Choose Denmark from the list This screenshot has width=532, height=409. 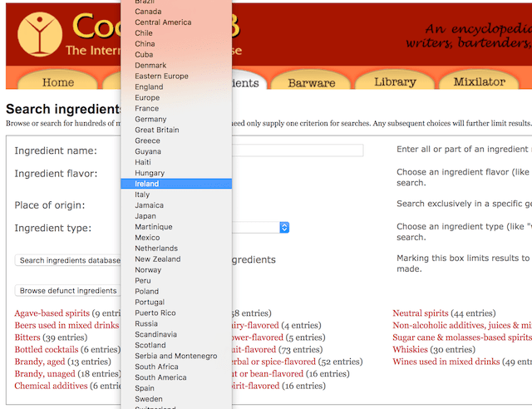pyautogui.click(x=176, y=66)
